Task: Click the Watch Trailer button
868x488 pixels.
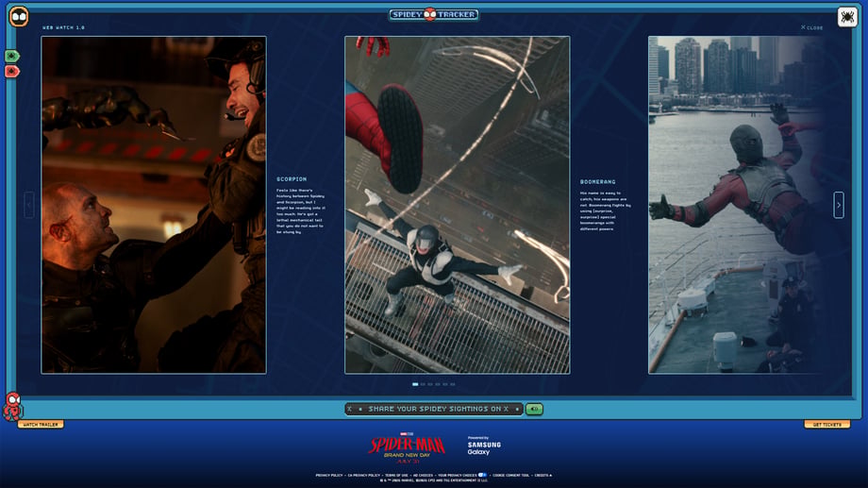Action: [41, 425]
